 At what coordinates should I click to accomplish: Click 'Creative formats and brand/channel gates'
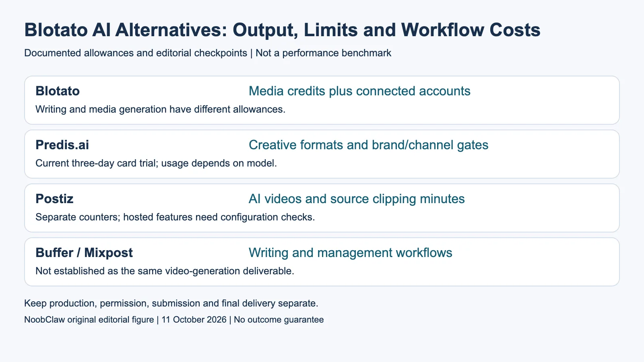368,145
